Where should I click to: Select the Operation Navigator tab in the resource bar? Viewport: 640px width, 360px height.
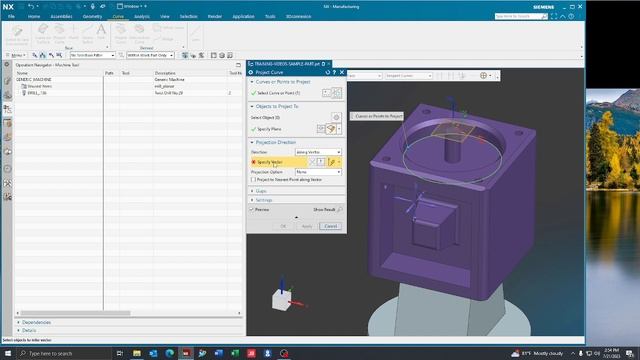pyautogui.click(x=7, y=109)
